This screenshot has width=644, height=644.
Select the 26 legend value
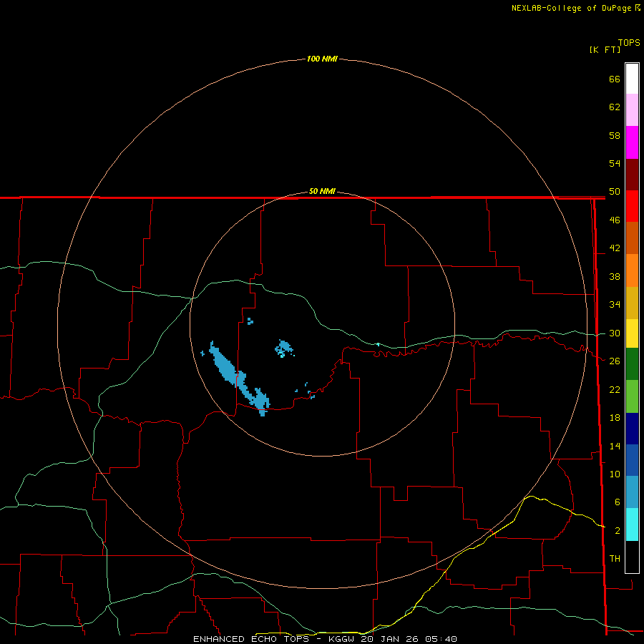pyautogui.click(x=615, y=361)
